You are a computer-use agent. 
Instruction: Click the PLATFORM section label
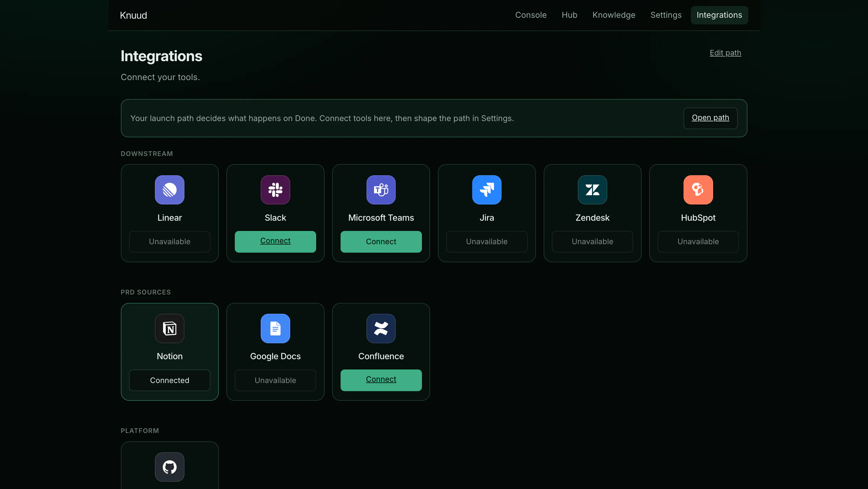coord(140,431)
